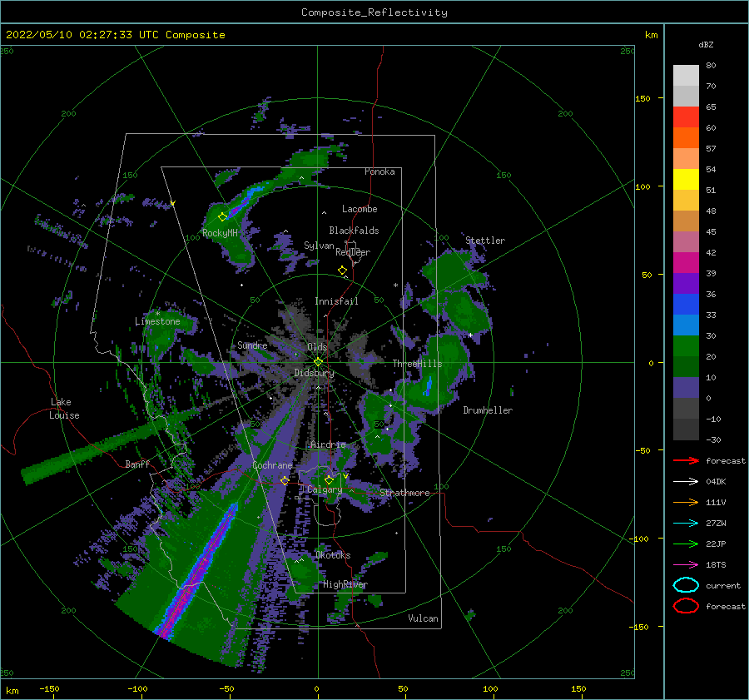Click the 18TS legend text
This screenshot has height=700, width=749.
click(x=716, y=565)
